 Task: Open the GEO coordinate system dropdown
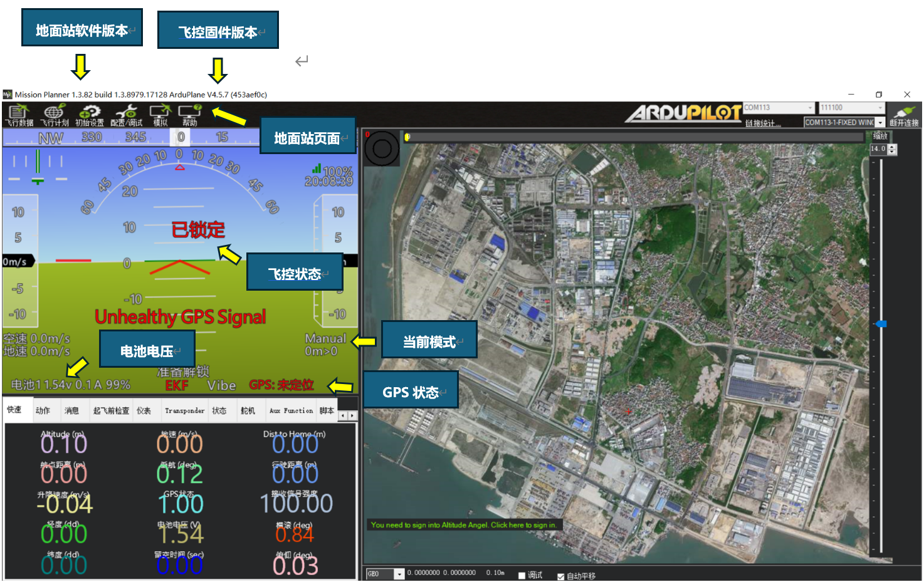click(x=399, y=574)
